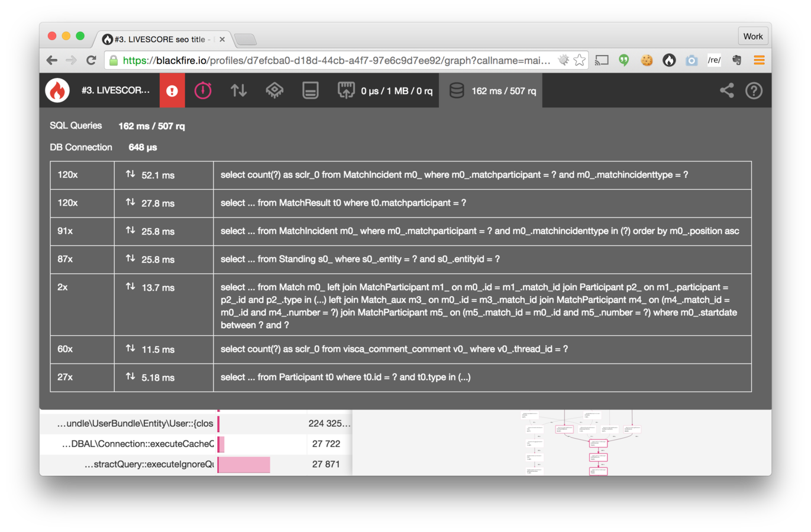Click the /re/ regex extension icon

pyautogui.click(x=714, y=60)
